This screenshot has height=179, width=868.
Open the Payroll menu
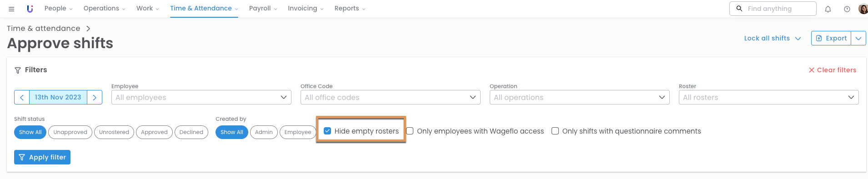point(263,9)
